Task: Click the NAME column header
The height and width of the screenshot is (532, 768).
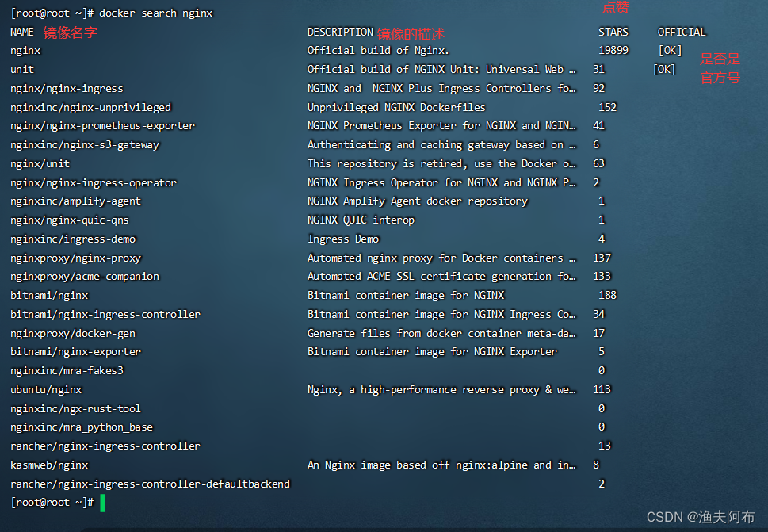Action: click(x=22, y=33)
